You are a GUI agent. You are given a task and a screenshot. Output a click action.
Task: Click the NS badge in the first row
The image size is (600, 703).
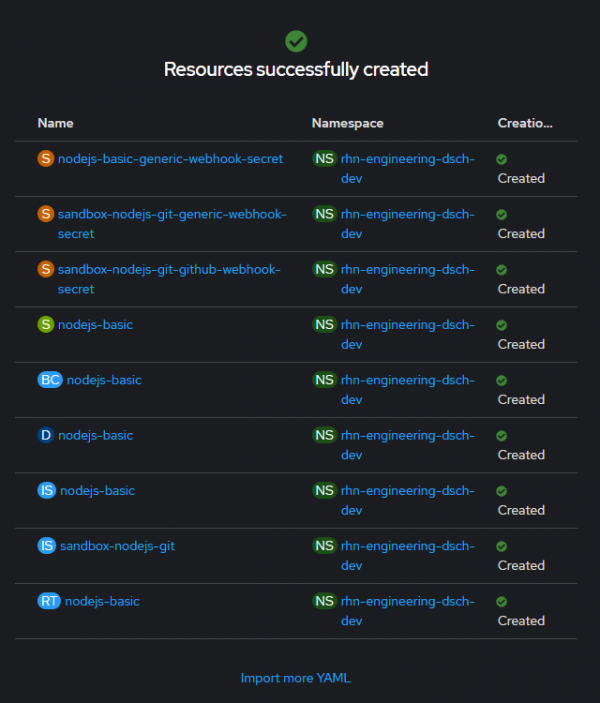[324, 159]
